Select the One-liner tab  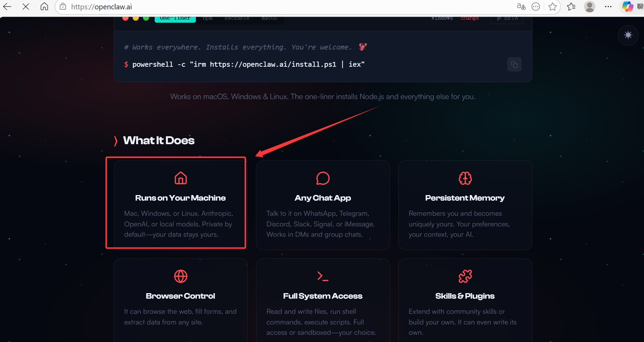(175, 19)
